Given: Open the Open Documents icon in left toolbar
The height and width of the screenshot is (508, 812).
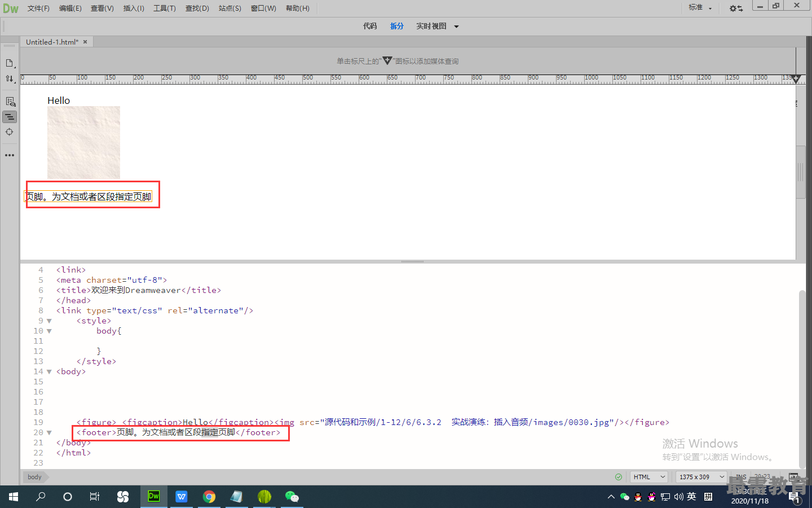Looking at the screenshot, I should [10, 63].
